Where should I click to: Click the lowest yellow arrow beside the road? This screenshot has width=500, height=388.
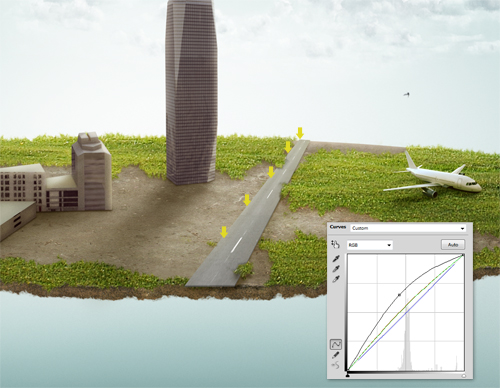224,232
